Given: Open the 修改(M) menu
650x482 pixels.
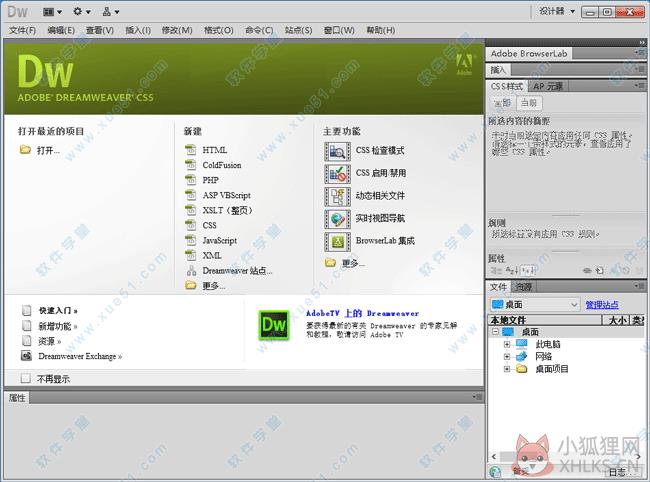Looking at the screenshot, I should (177, 30).
